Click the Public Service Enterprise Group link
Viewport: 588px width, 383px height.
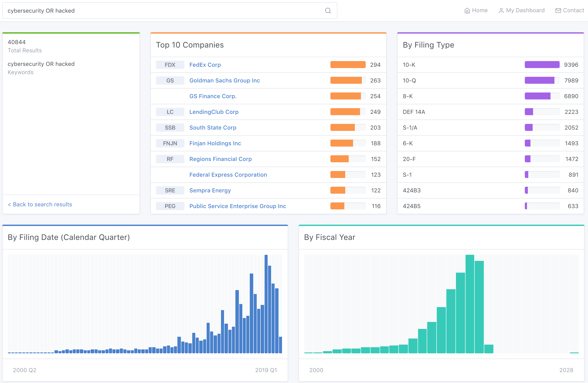(237, 206)
